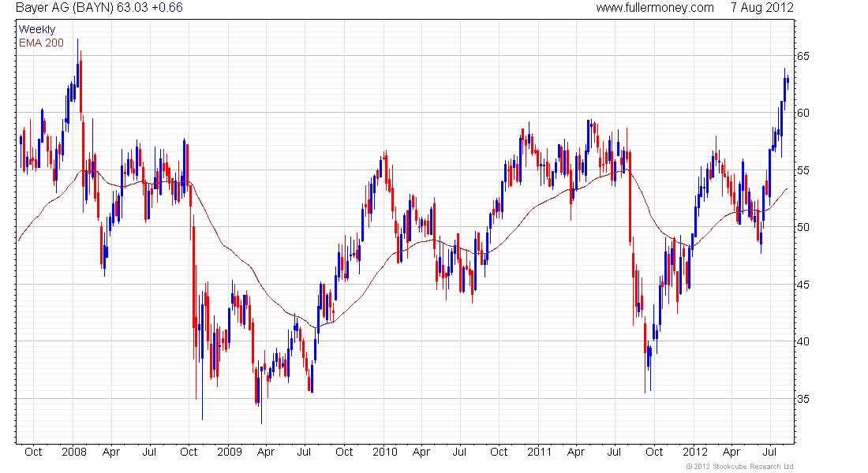Screen dimensions: 868x473
Task: Click the 2010 year axis label
Action: click(x=385, y=452)
